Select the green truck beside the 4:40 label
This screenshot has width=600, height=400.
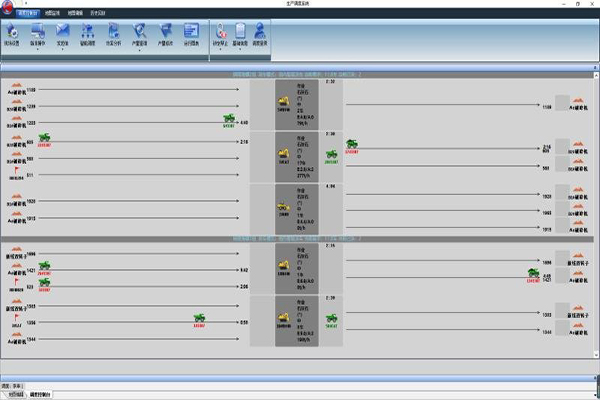(229, 118)
